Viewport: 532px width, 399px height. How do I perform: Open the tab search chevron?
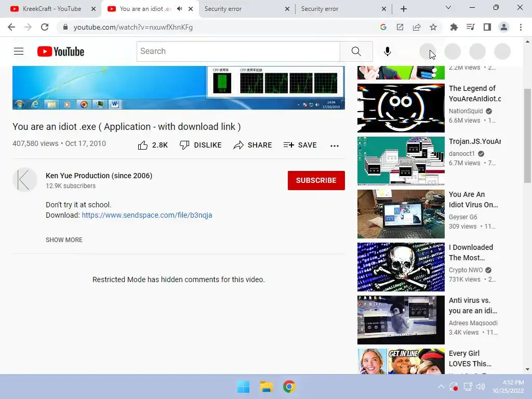[x=448, y=7]
